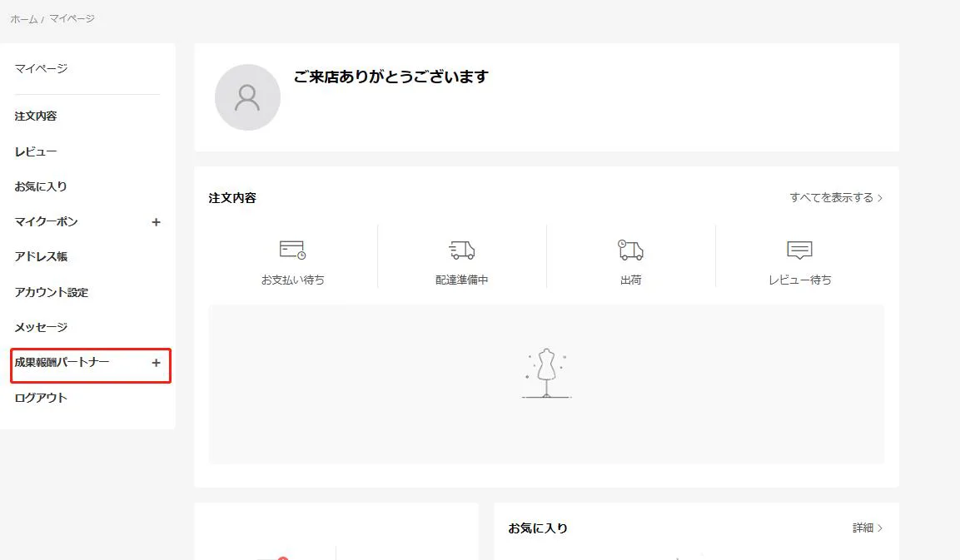Go to ホーム in the breadcrumb
Image resolution: width=960 pixels, height=560 pixels.
pyautogui.click(x=23, y=19)
